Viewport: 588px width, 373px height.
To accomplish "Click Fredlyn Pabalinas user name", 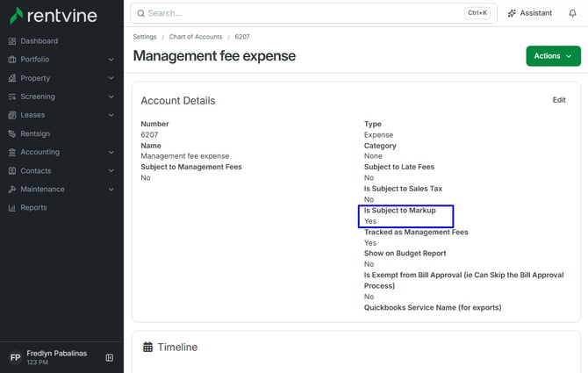I will 57,354.
